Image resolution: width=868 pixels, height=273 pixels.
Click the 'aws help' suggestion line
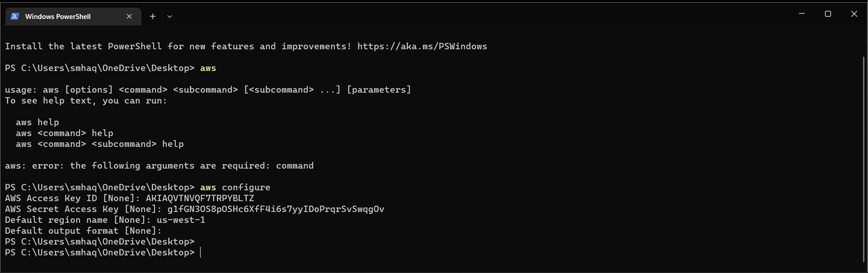(x=38, y=123)
